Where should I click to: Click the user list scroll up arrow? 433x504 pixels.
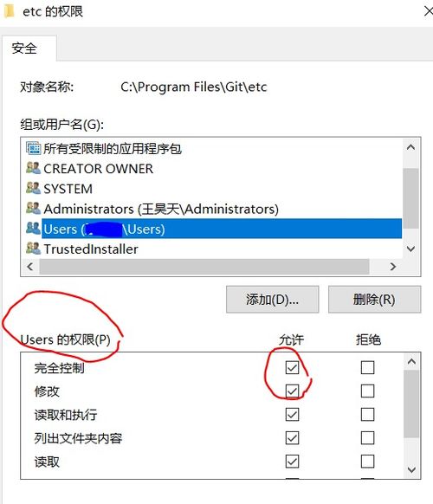(410, 147)
